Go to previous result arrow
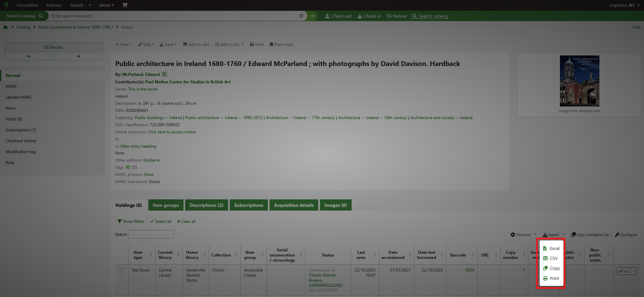 pos(29,56)
